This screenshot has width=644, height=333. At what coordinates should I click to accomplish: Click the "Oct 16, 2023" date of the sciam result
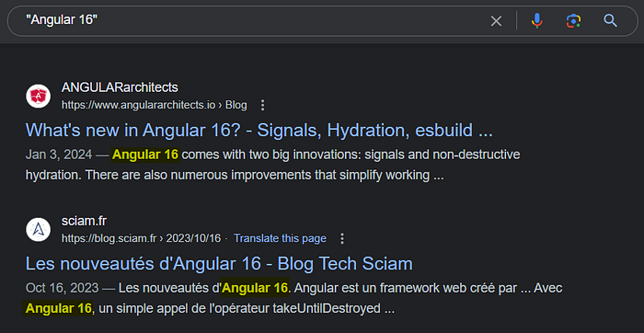click(62, 288)
